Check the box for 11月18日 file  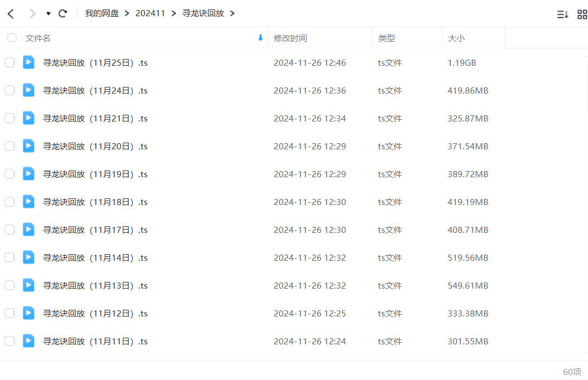(x=9, y=202)
